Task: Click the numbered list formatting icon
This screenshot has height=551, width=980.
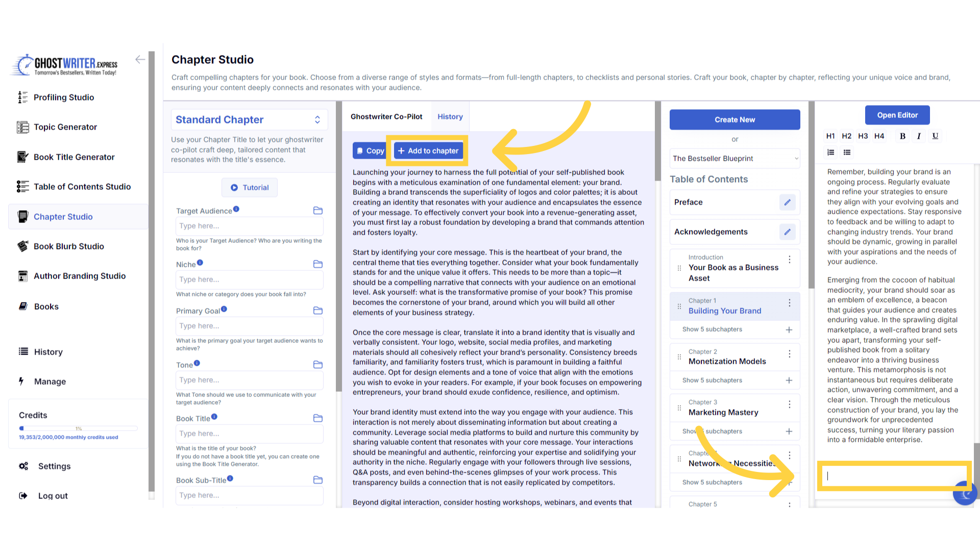Action: click(x=831, y=153)
